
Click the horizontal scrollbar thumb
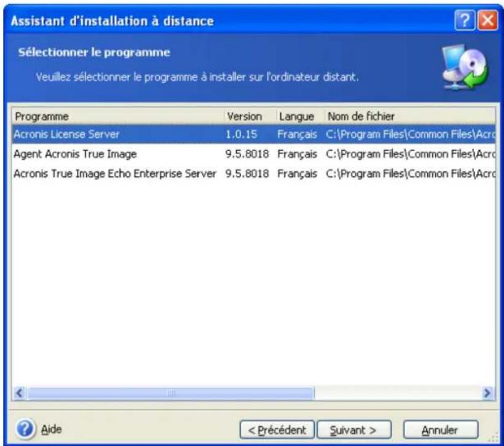(x=171, y=393)
